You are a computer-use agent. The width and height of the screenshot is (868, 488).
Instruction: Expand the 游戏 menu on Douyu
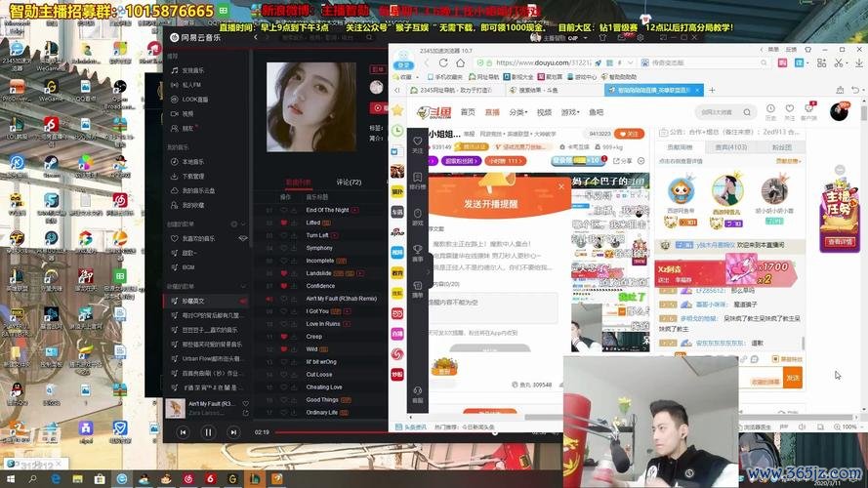569,112
